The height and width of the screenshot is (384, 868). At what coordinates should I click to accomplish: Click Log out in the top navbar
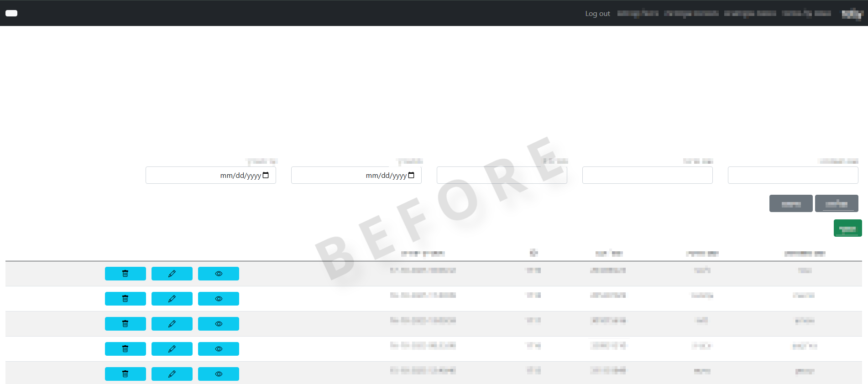(x=597, y=14)
